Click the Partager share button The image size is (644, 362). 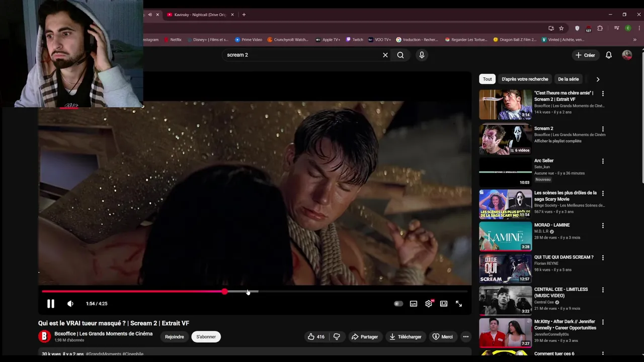(365, 337)
